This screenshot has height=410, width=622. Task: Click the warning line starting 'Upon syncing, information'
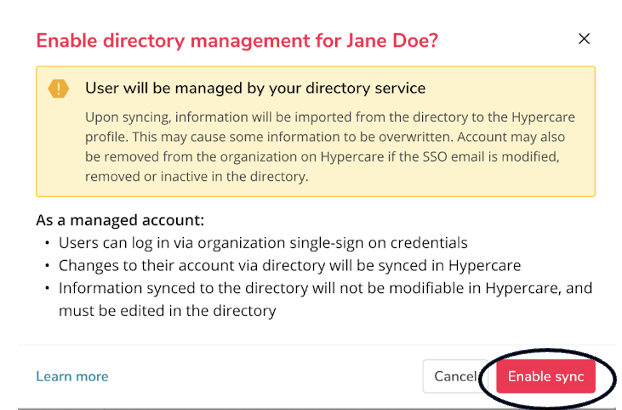330,117
